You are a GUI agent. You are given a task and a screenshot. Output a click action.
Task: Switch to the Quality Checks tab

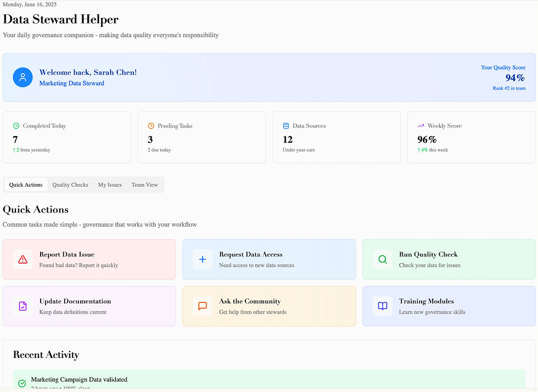[x=70, y=185]
